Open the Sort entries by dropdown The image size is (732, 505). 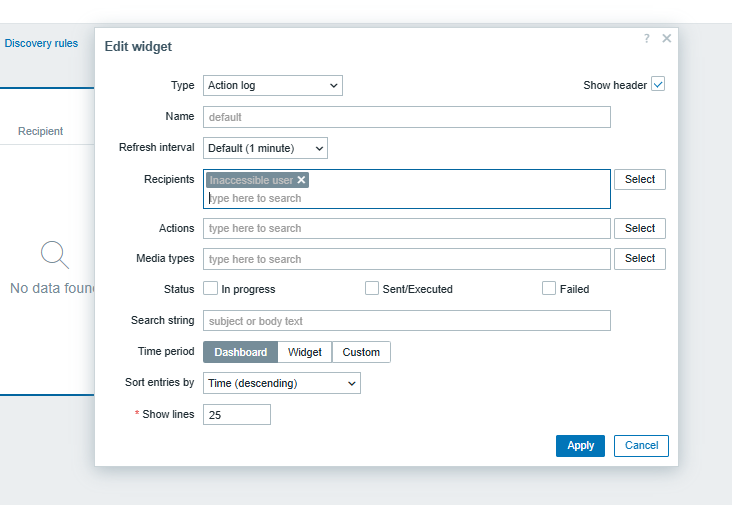281,383
